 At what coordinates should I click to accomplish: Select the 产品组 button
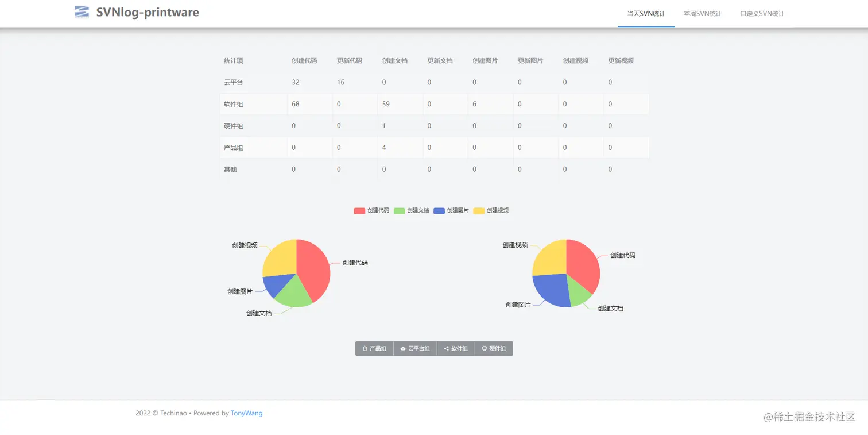click(374, 349)
